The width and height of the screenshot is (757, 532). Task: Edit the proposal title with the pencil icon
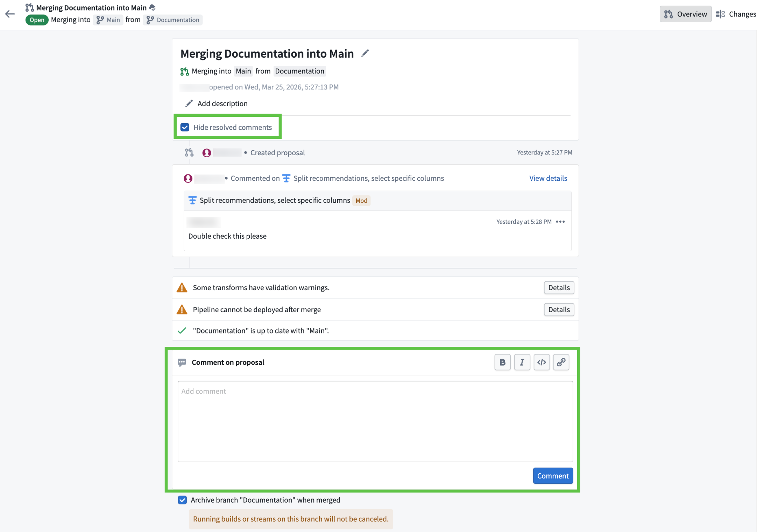coord(365,53)
